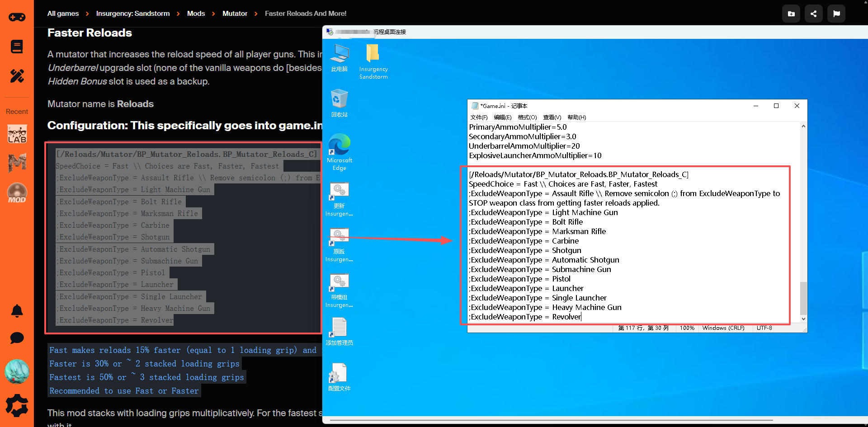Viewport: 868px width, 427px height.
Task: Open the 查看(V) menu in Notepad
Action: pyautogui.click(x=552, y=117)
